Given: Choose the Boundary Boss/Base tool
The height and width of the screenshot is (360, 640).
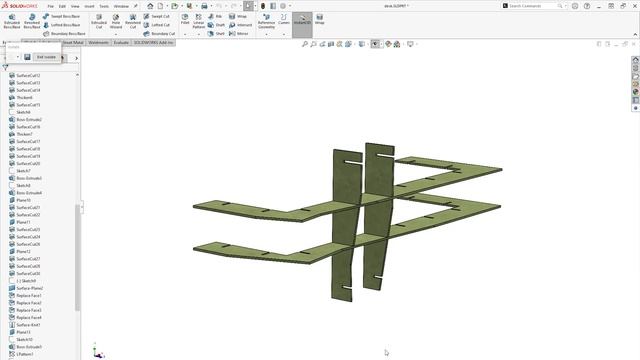Looking at the screenshot, I should (64, 33).
